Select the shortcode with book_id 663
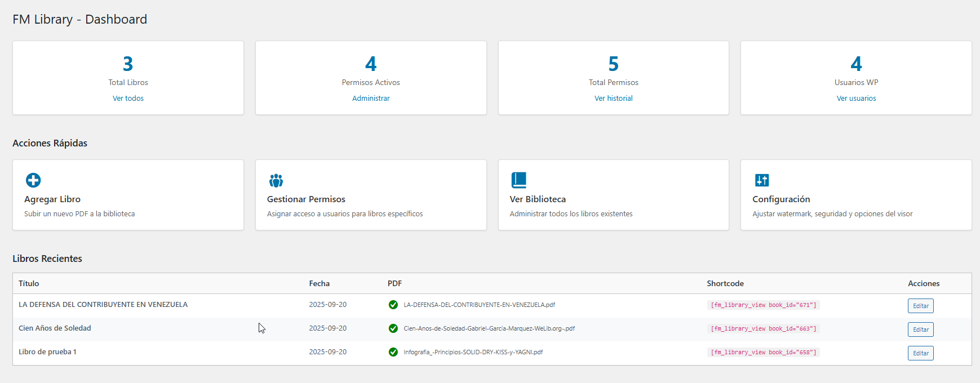The image size is (980, 383). pyautogui.click(x=763, y=329)
